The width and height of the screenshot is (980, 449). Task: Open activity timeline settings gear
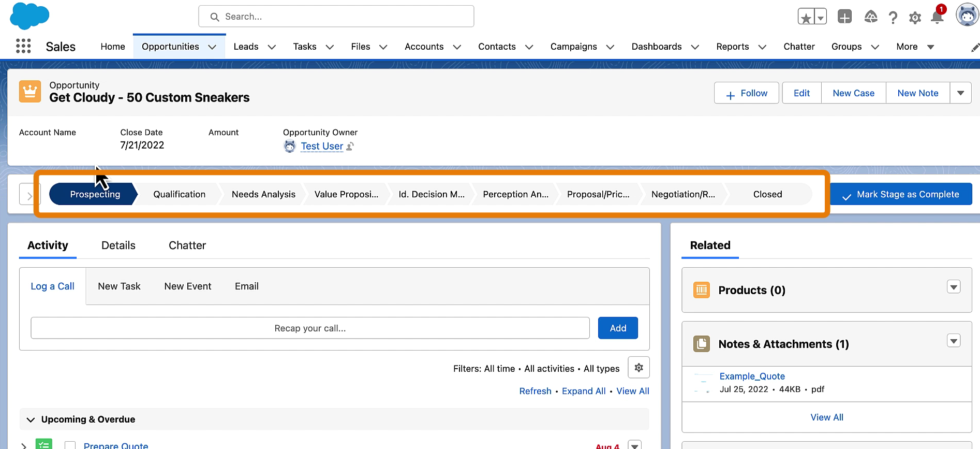coord(639,368)
